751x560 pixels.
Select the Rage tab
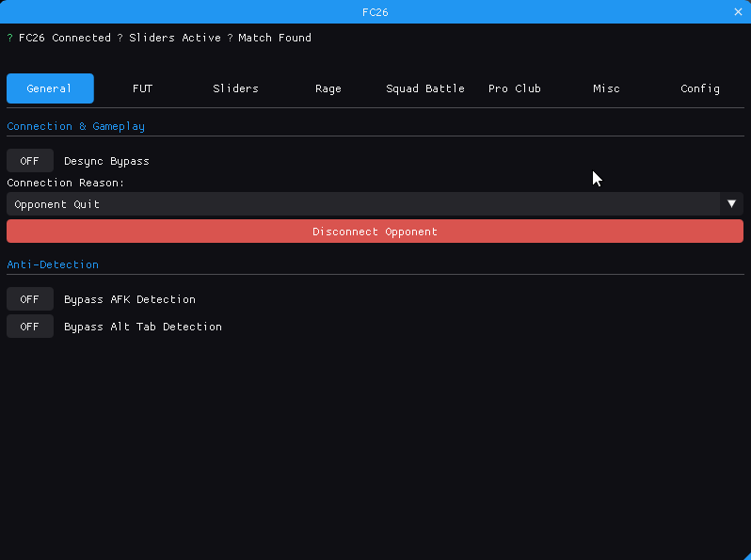coord(328,88)
